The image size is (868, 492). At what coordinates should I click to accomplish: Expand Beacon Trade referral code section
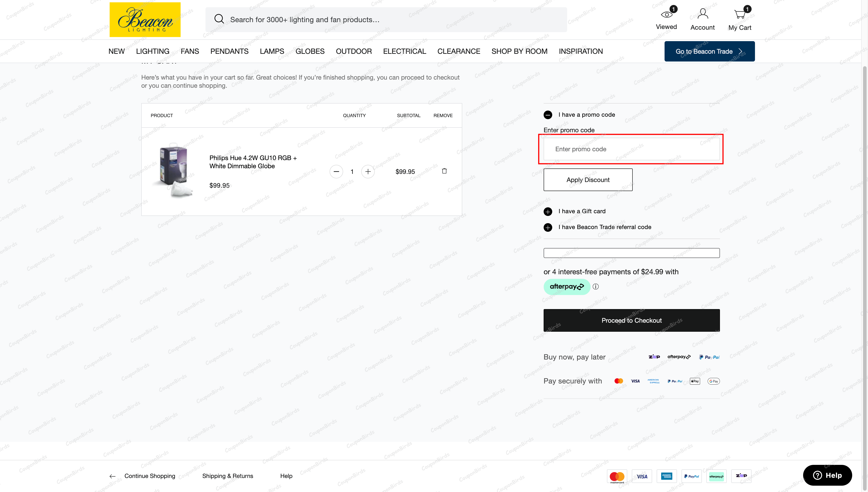[x=548, y=227]
